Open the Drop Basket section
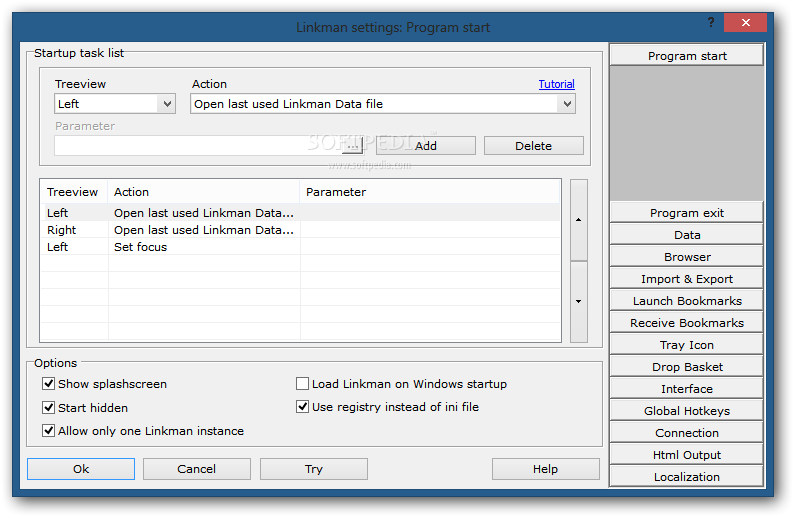794x517 pixels. [687, 367]
